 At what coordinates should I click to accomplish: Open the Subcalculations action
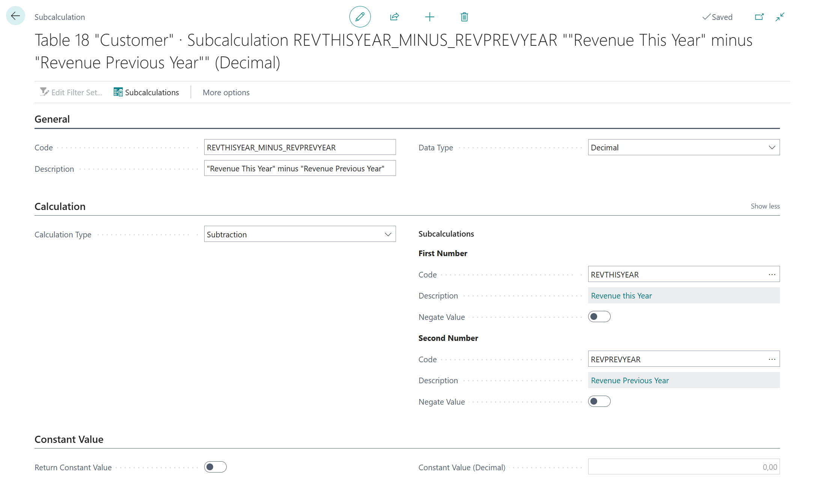pyautogui.click(x=146, y=92)
